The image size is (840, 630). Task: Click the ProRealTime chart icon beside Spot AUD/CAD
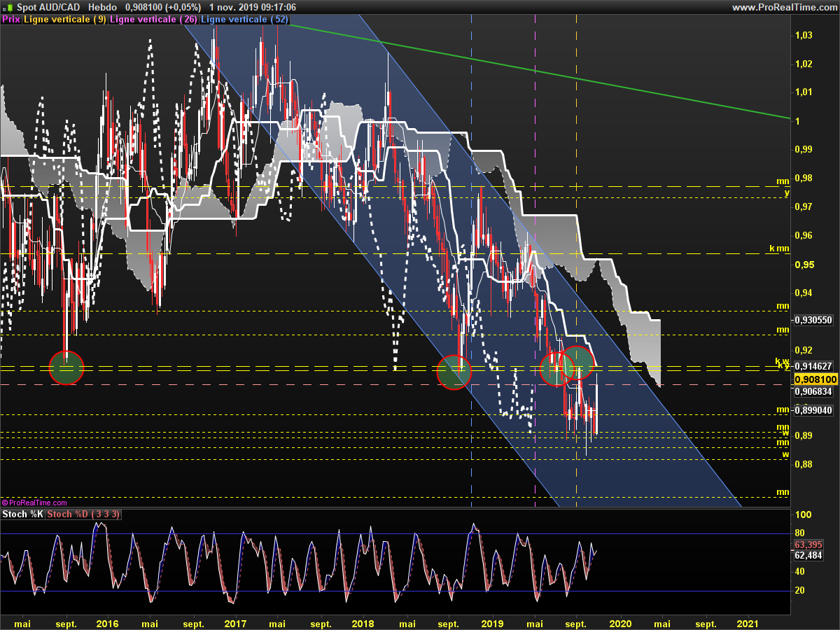(x=8, y=7)
